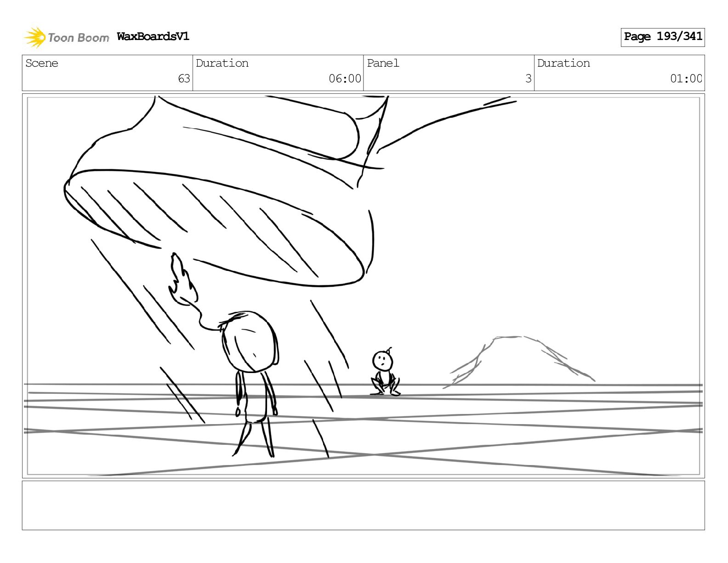Select the panel number 3
This screenshot has height=563, width=728.
(529, 79)
